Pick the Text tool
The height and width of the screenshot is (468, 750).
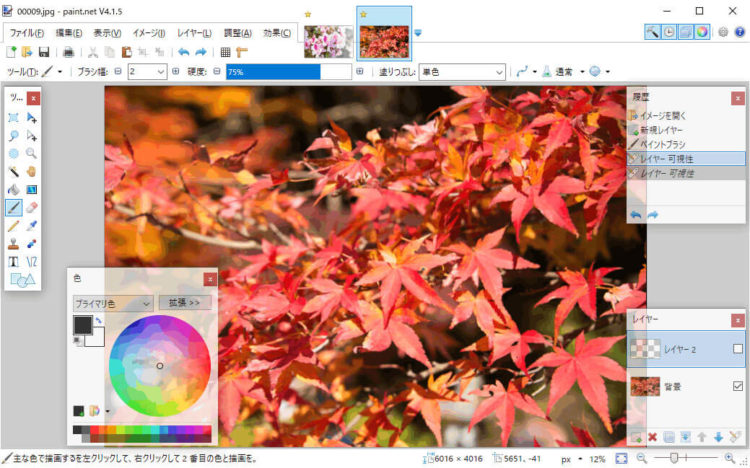(14, 261)
